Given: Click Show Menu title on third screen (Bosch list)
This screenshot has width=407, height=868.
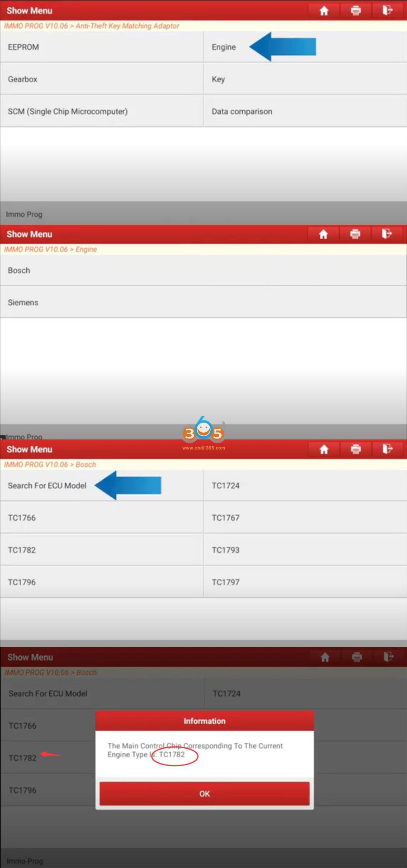Looking at the screenshot, I should click(29, 449).
